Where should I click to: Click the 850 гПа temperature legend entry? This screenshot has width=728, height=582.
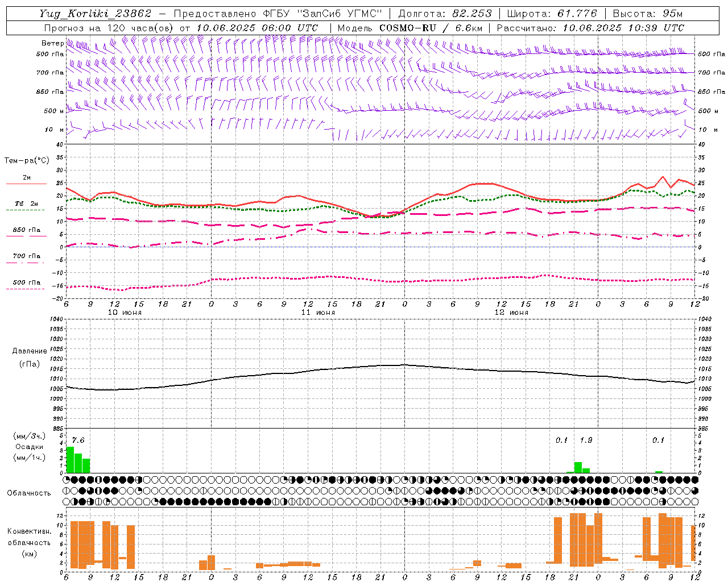(27, 230)
